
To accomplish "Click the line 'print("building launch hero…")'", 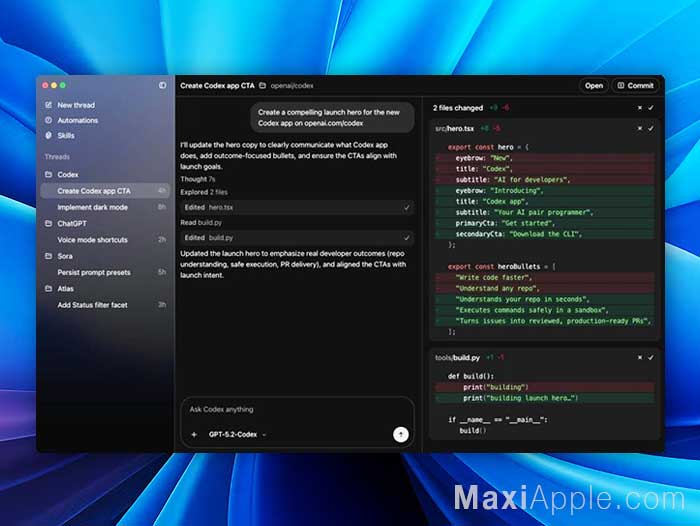I will pyautogui.click(x=546, y=398).
